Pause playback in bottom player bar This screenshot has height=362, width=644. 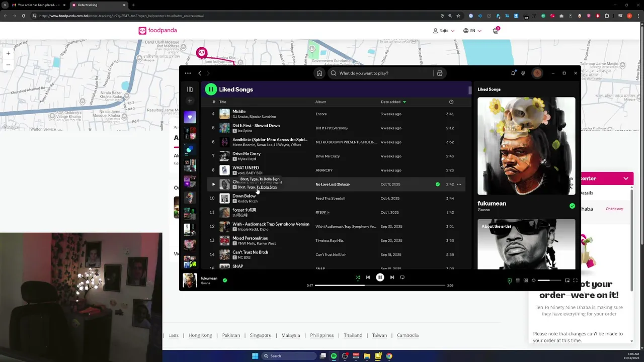point(380,278)
